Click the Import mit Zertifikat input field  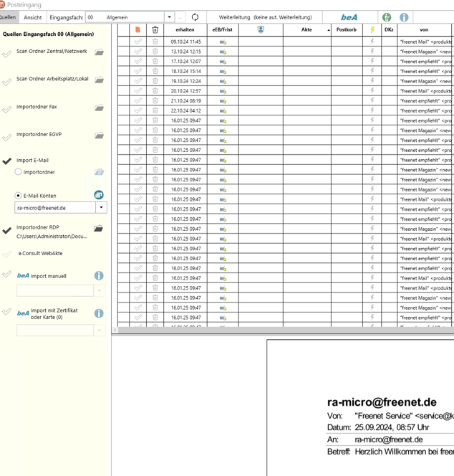[55, 330]
